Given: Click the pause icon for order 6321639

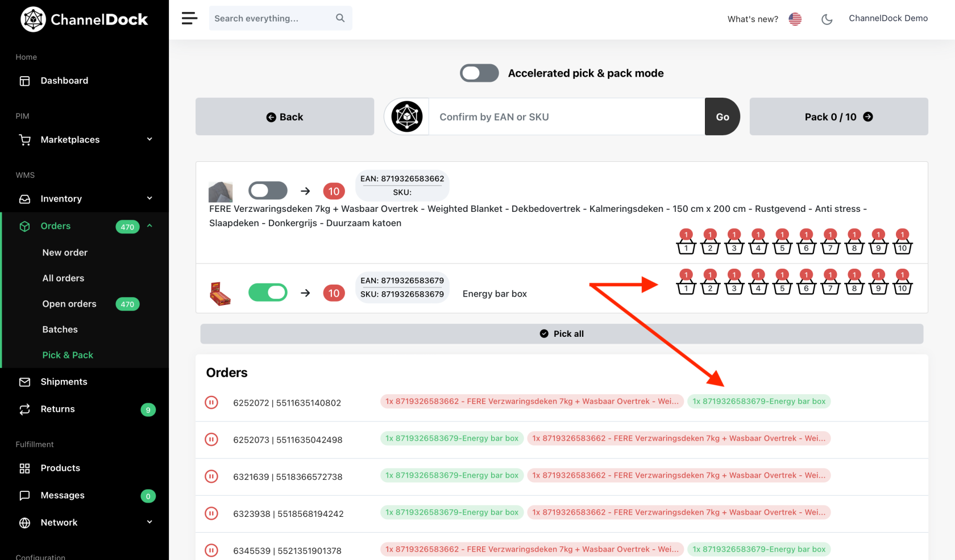Looking at the screenshot, I should pos(211,477).
